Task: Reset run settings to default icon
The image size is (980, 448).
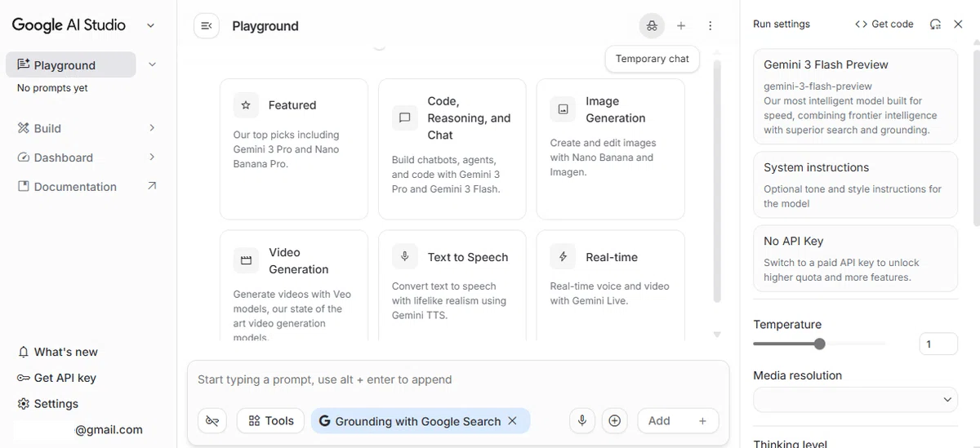Action: pos(936,24)
